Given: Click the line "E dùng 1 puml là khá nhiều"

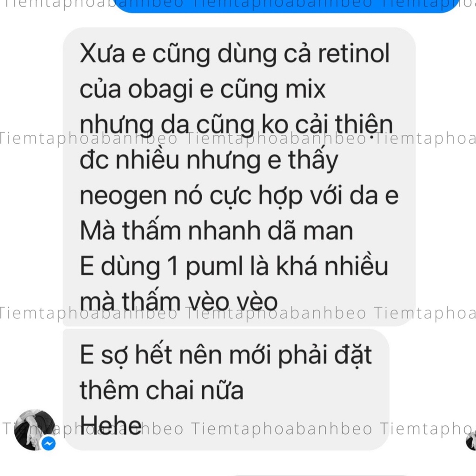Looking at the screenshot, I should (234, 266).
